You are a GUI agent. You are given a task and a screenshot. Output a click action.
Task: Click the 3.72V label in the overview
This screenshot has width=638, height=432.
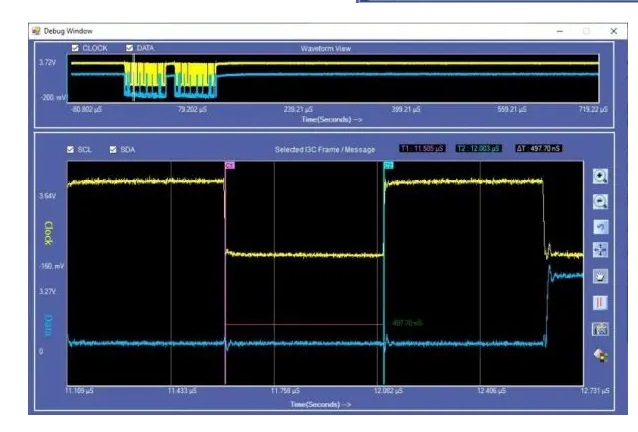(48, 62)
